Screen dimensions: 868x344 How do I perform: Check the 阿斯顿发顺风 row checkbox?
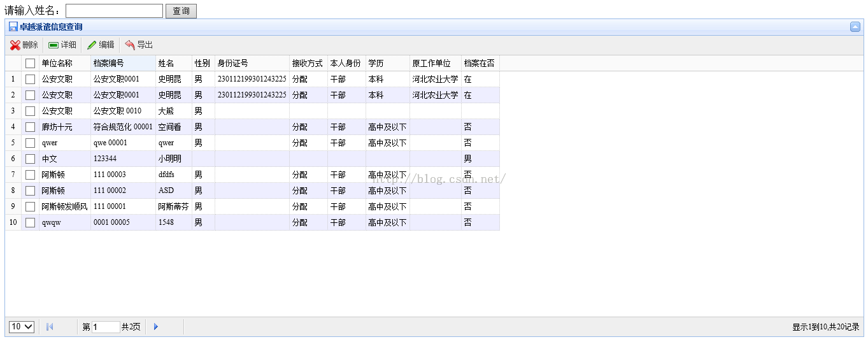point(30,207)
